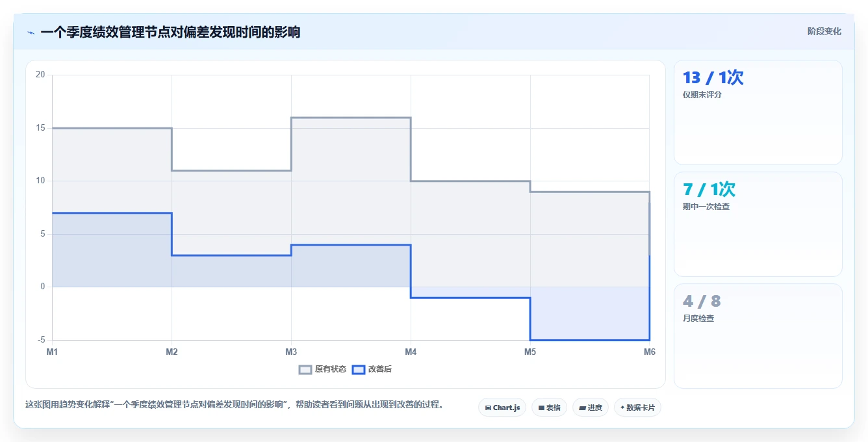Click the 原有状态 legend label text

[x=331, y=369]
